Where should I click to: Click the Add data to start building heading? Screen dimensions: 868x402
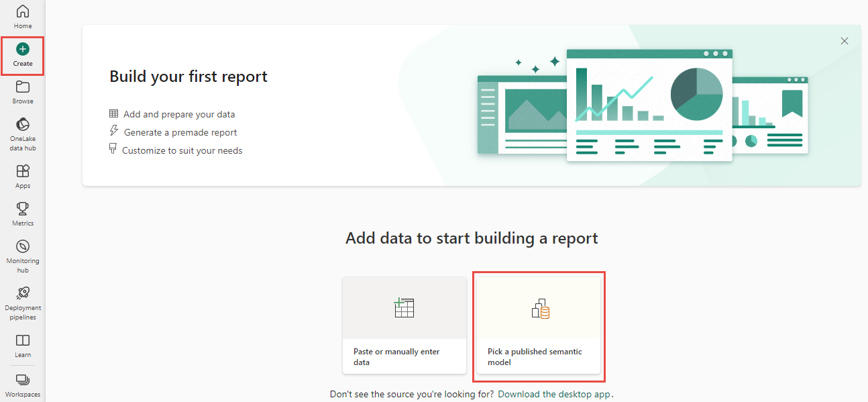pos(472,238)
